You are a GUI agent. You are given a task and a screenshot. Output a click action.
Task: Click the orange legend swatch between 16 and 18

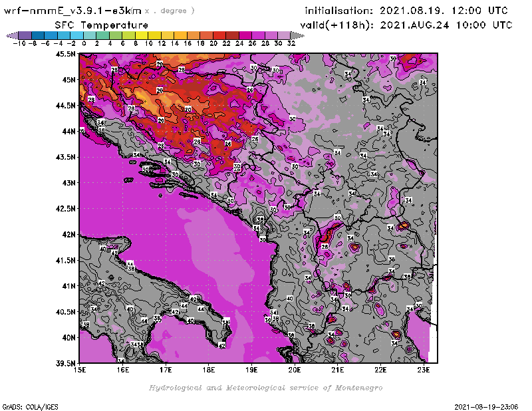[x=194, y=35]
